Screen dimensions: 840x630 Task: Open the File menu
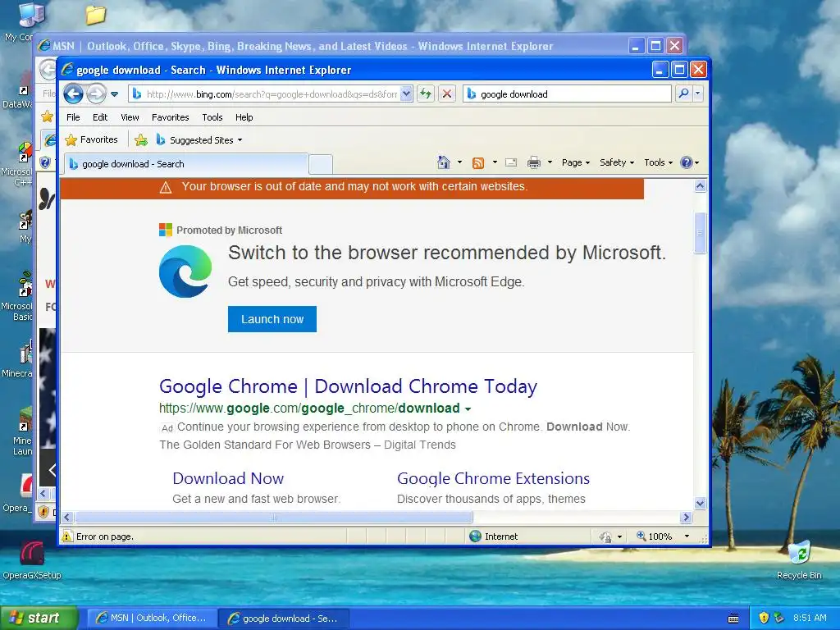click(x=73, y=117)
